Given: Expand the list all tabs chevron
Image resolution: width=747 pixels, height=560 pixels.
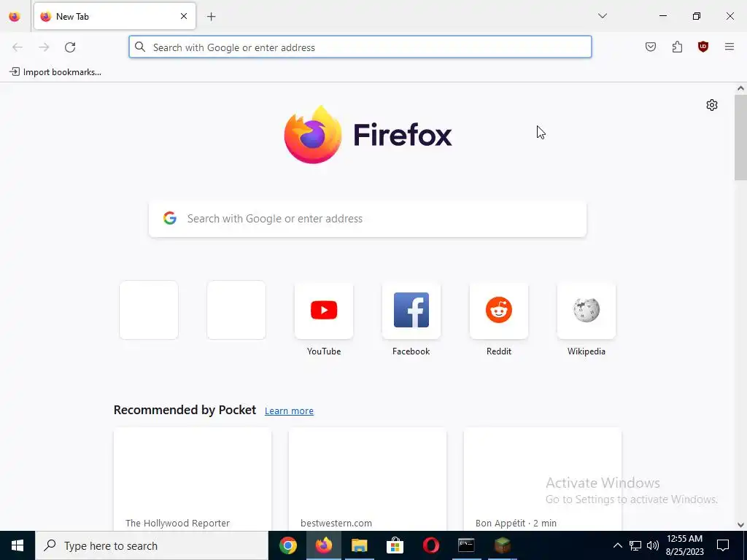Looking at the screenshot, I should [602, 16].
